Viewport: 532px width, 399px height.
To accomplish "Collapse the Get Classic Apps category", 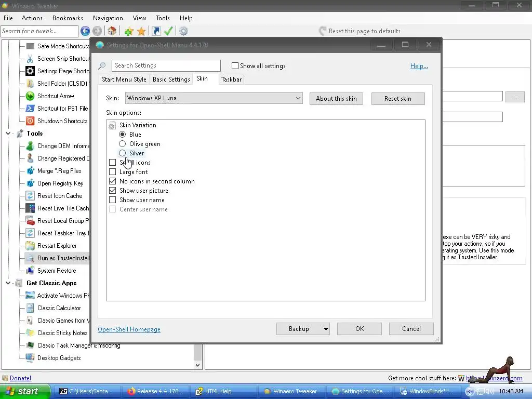I will coord(8,283).
